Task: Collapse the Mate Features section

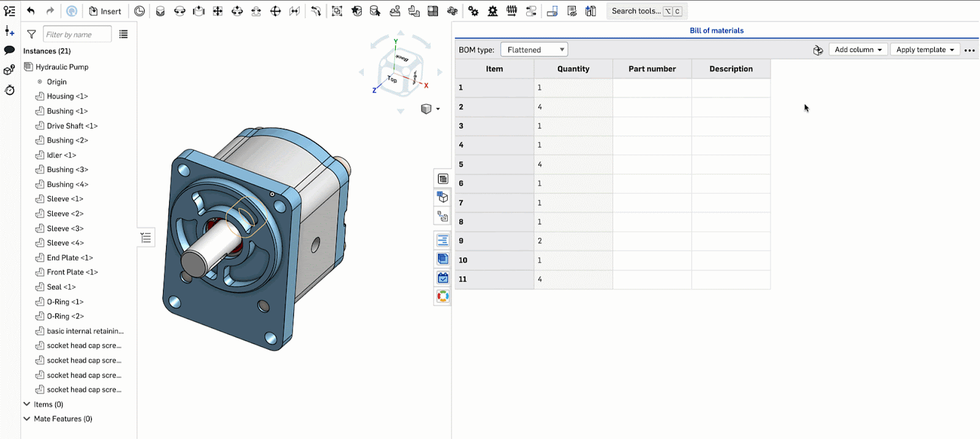Action: 27,419
